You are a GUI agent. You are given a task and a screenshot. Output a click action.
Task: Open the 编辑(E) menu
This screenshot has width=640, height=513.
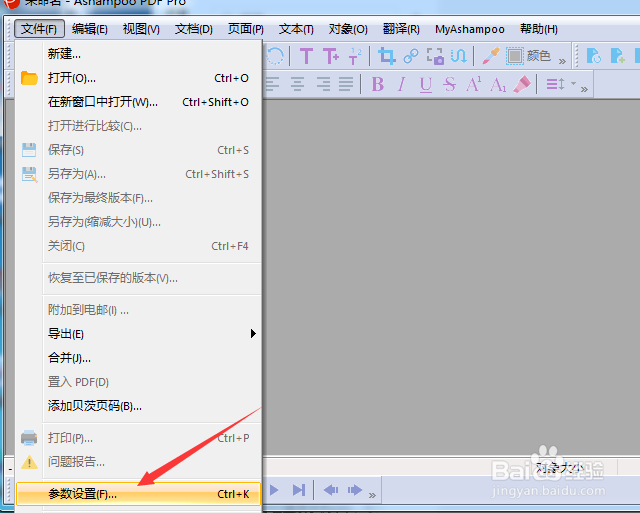point(90,29)
